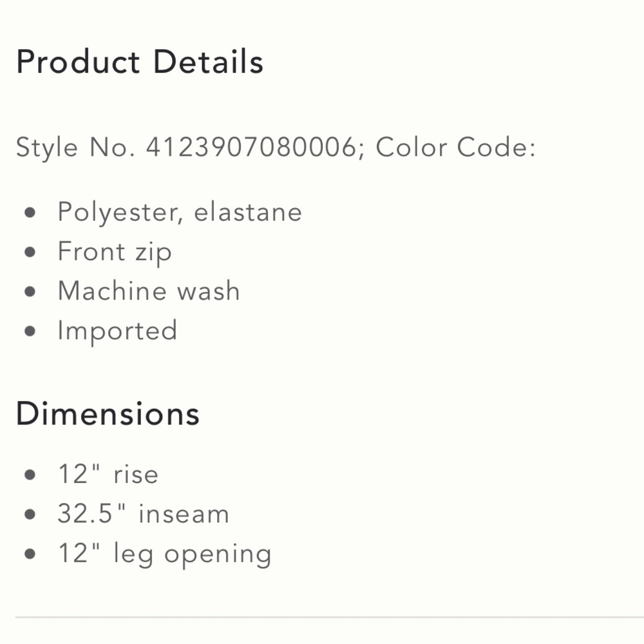Viewport: 644px width, 644px height.
Task: Click the 32.5" inseam measurement
Action: pos(143,514)
